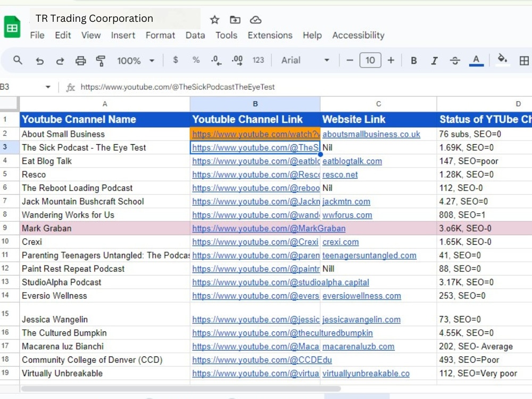Open the Help menu
532x399 pixels.
[x=312, y=35]
